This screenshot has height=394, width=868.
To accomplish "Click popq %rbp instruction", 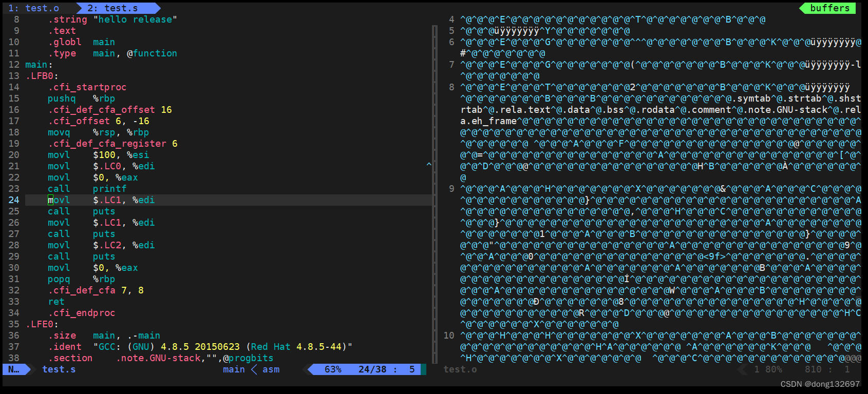I will coord(82,279).
